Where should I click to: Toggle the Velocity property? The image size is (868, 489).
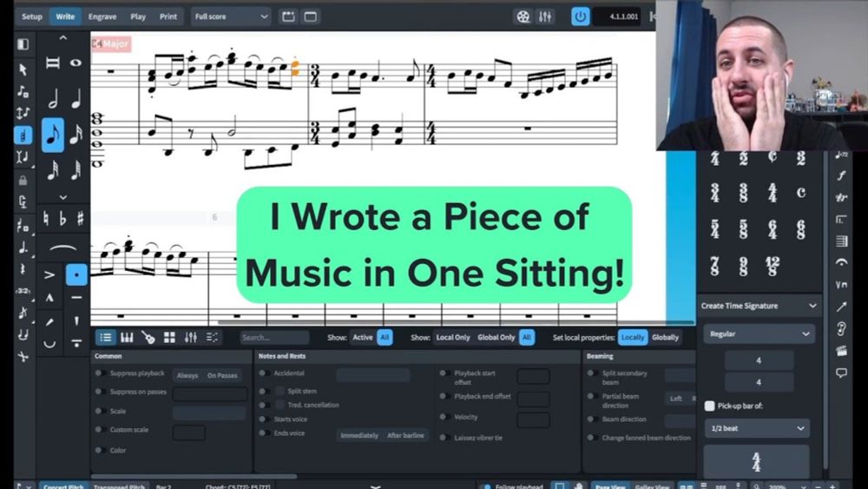[444, 417]
